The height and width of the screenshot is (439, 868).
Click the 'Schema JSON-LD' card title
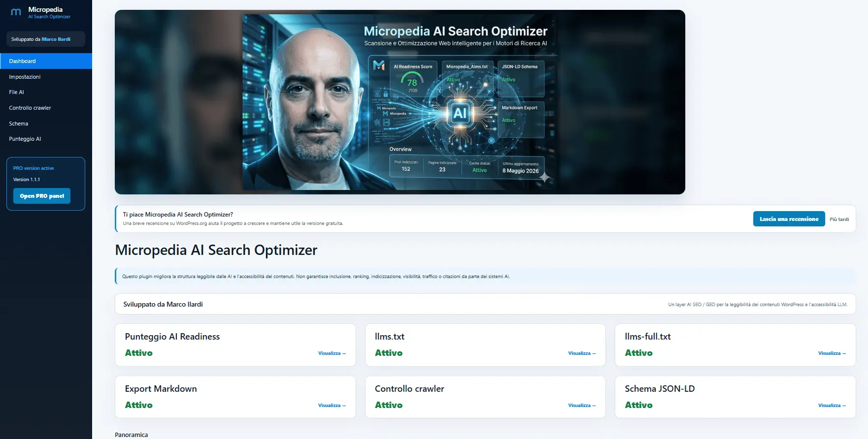[x=660, y=389]
